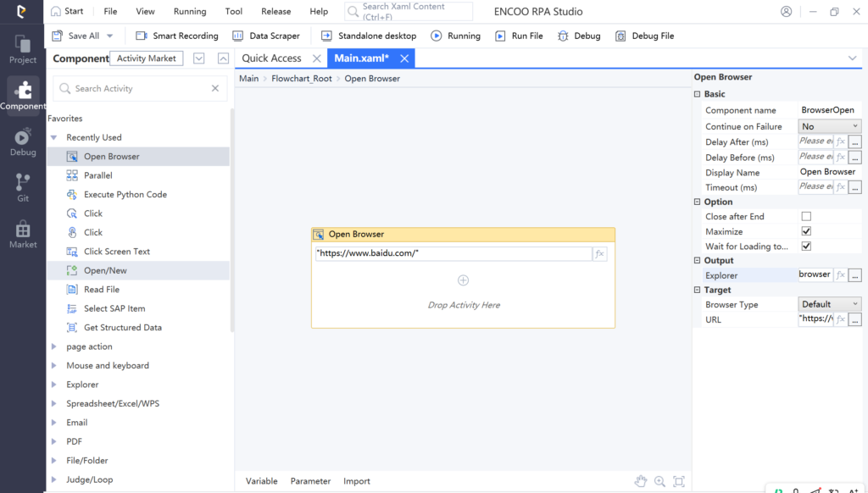Image resolution: width=868 pixels, height=493 pixels.
Task: Click the fit-to-screen icon
Action: pyautogui.click(x=679, y=481)
